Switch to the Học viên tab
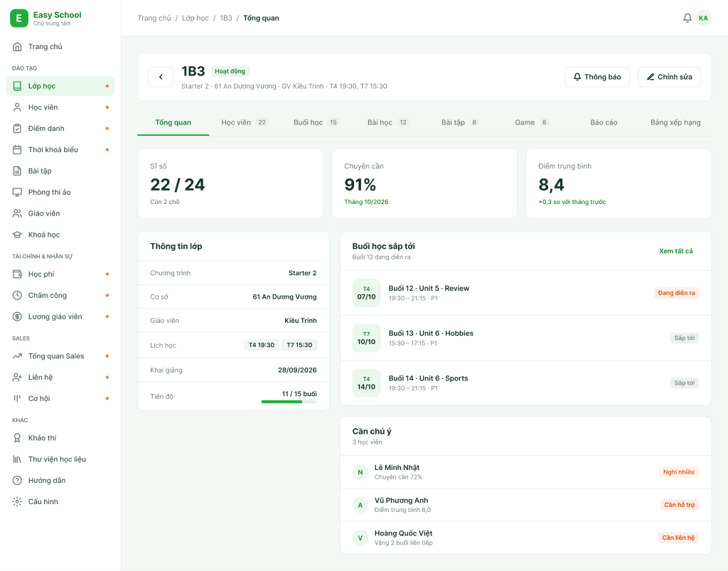This screenshot has height=571, width=728. point(245,122)
